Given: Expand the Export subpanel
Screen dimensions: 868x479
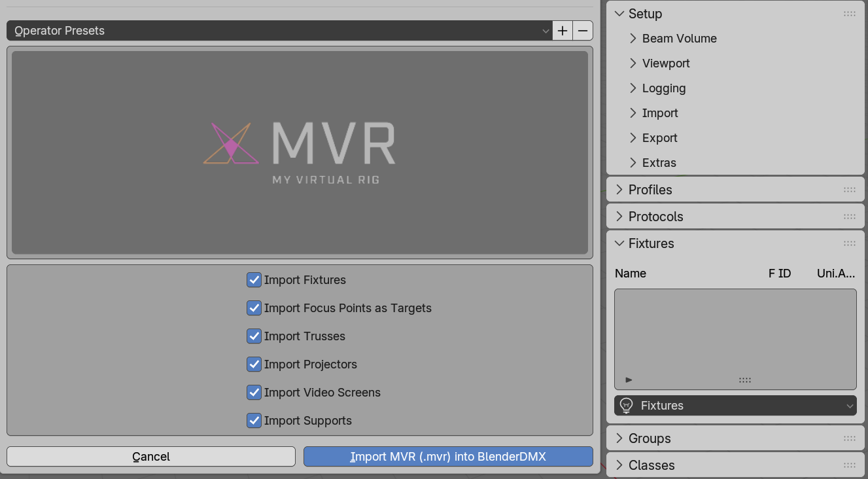Looking at the screenshot, I should pyautogui.click(x=633, y=138).
